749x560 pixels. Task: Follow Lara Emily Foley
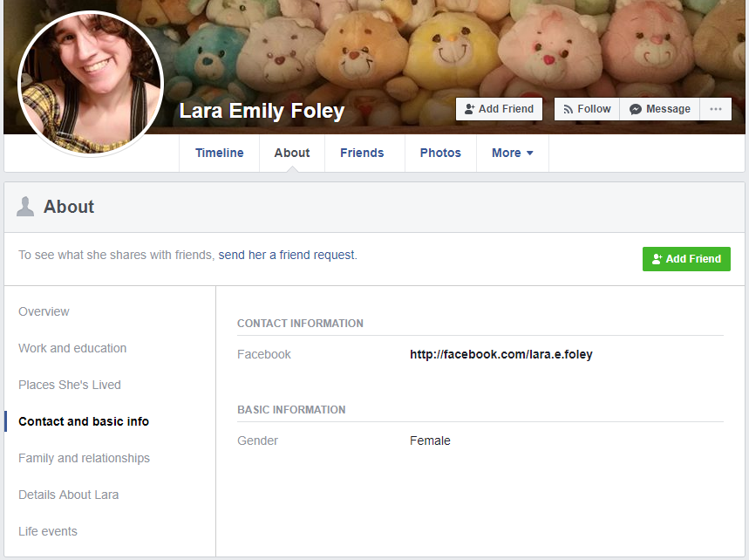click(x=587, y=109)
